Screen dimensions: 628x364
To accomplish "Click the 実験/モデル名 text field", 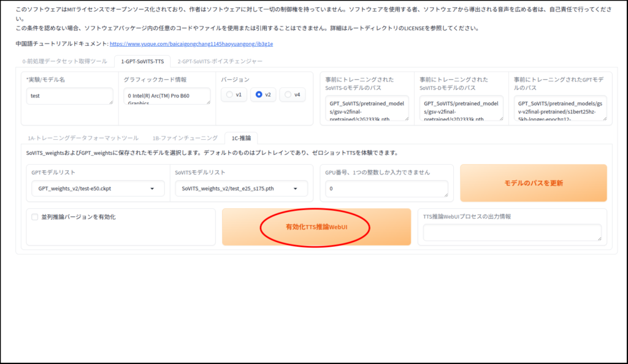I will coord(69,96).
